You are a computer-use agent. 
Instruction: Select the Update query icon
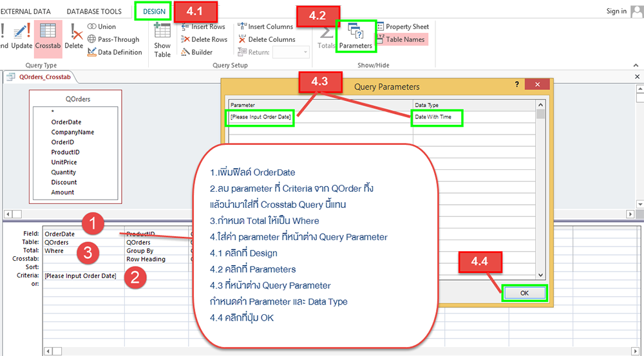pos(21,37)
